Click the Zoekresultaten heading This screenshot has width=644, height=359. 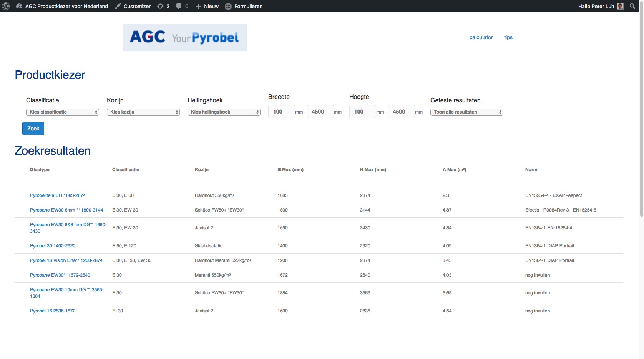pyautogui.click(x=53, y=151)
